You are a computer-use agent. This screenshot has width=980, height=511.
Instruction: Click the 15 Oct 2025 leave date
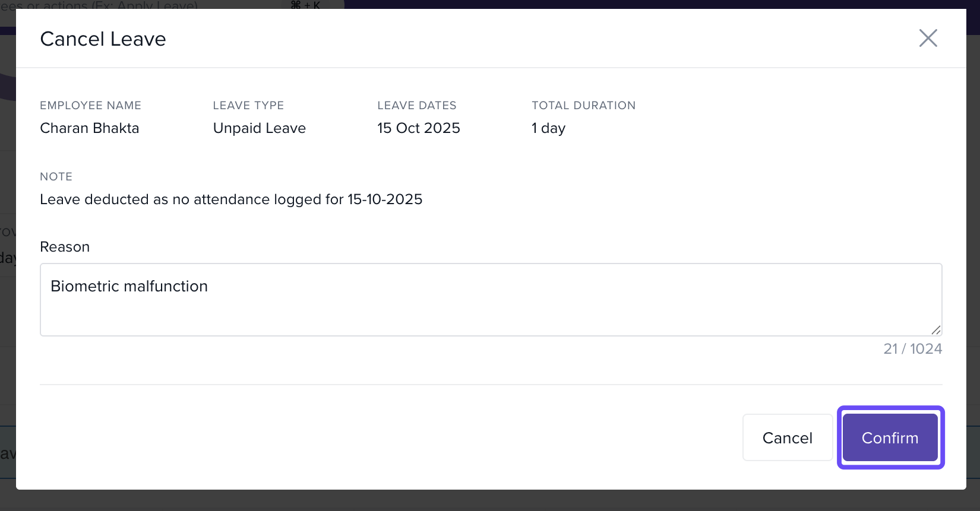click(x=418, y=128)
